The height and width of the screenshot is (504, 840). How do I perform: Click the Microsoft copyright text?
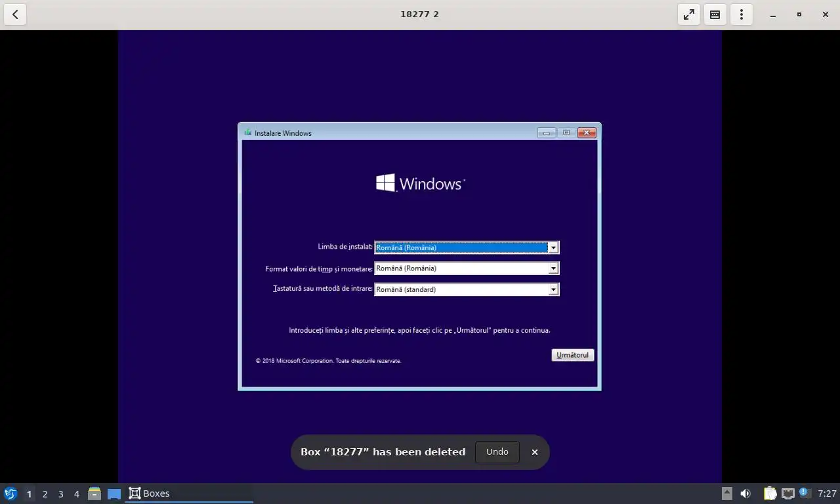point(328,361)
